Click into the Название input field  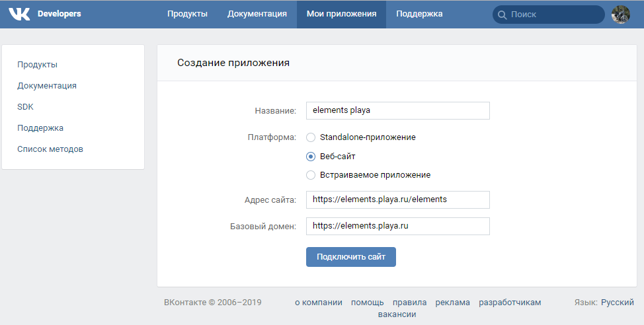tap(397, 111)
